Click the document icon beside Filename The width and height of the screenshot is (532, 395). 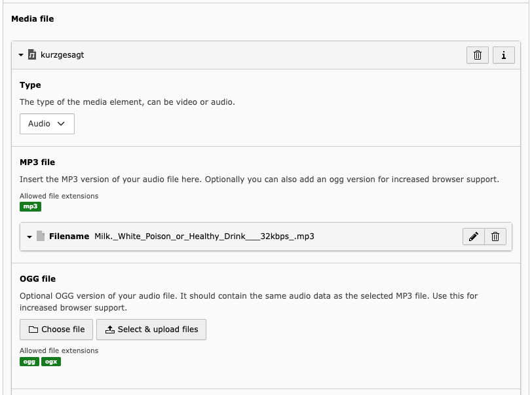click(41, 236)
